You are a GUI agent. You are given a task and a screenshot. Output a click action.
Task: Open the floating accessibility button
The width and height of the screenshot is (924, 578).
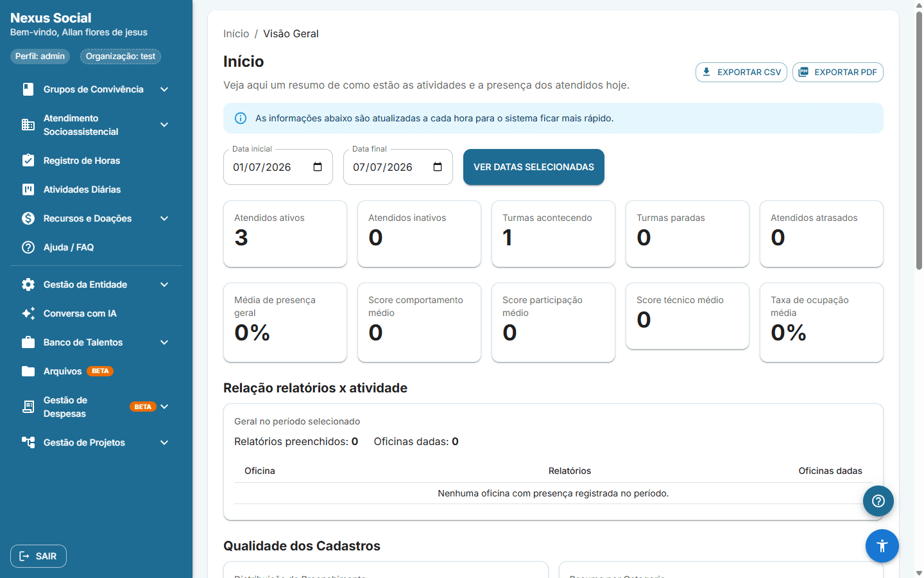pyautogui.click(x=882, y=546)
